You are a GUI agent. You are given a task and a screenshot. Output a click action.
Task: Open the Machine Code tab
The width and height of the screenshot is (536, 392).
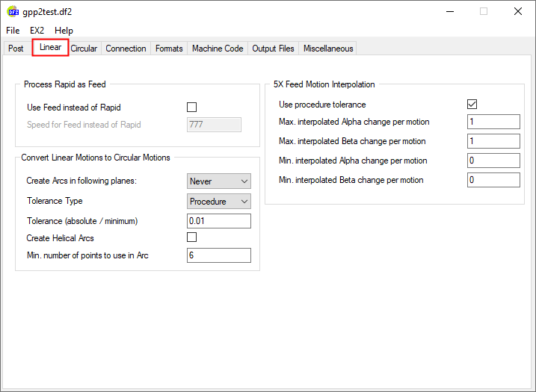coord(218,49)
